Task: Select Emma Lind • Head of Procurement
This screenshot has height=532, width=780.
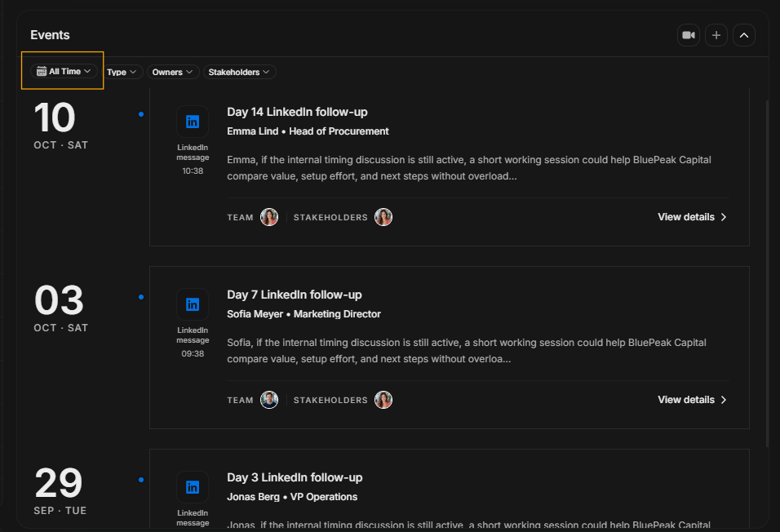Action: click(308, 131)
